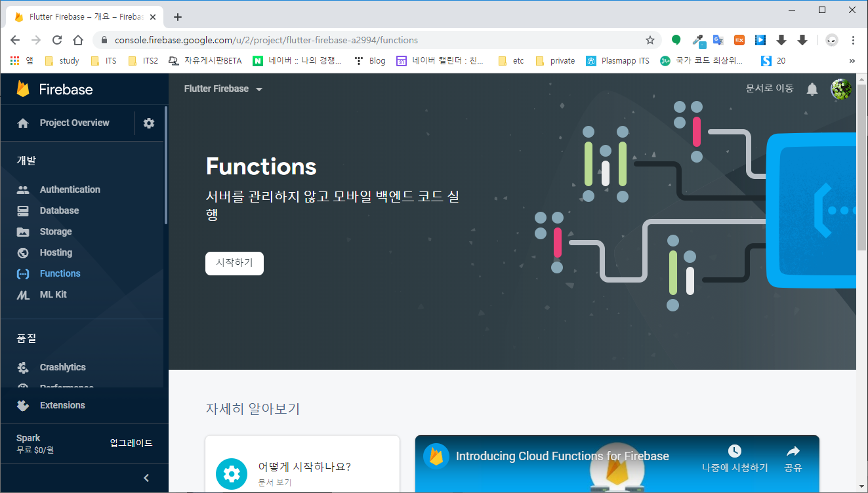Click the Extensions puzzle icon
This screenshot has width=868, height=493.
[x=23, y=405]
